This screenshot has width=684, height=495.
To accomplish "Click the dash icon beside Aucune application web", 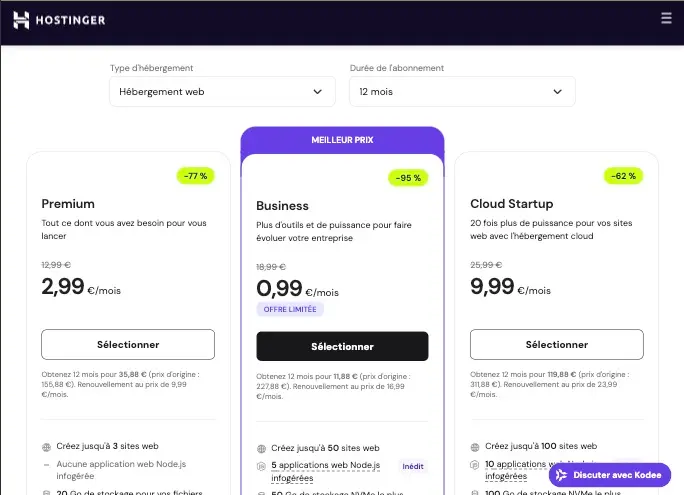I will coord(46,465).
